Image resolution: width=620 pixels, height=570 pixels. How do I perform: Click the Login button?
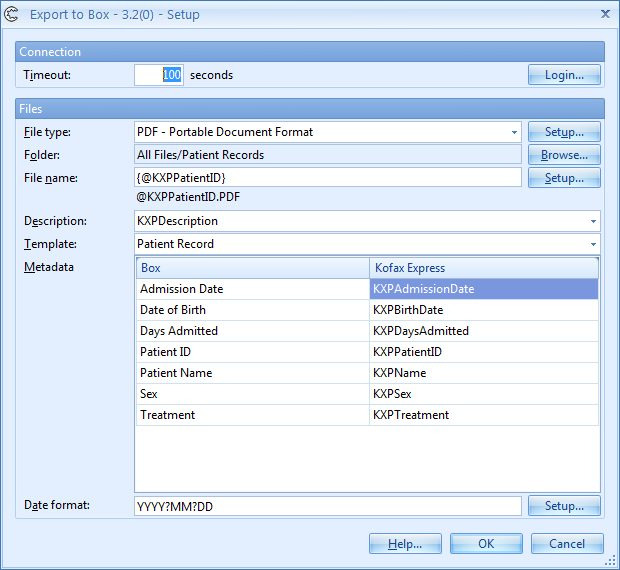click(x=564, y=75)
